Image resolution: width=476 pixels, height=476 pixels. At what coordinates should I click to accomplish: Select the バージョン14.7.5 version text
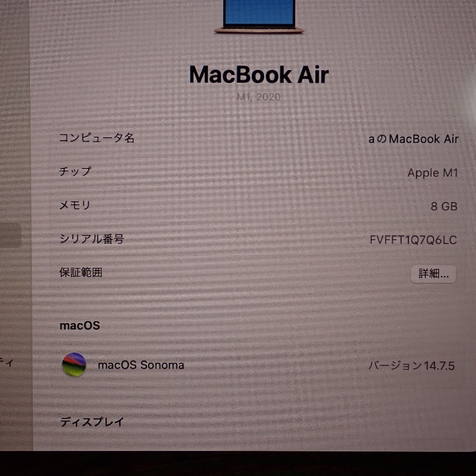pyautogui.click(x=412, y=366)
